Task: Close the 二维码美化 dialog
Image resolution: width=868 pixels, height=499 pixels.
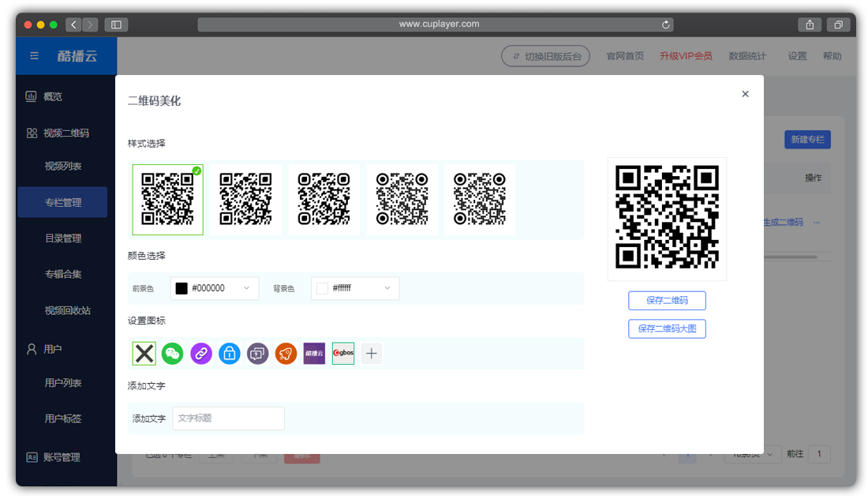Action: point(745,94)
